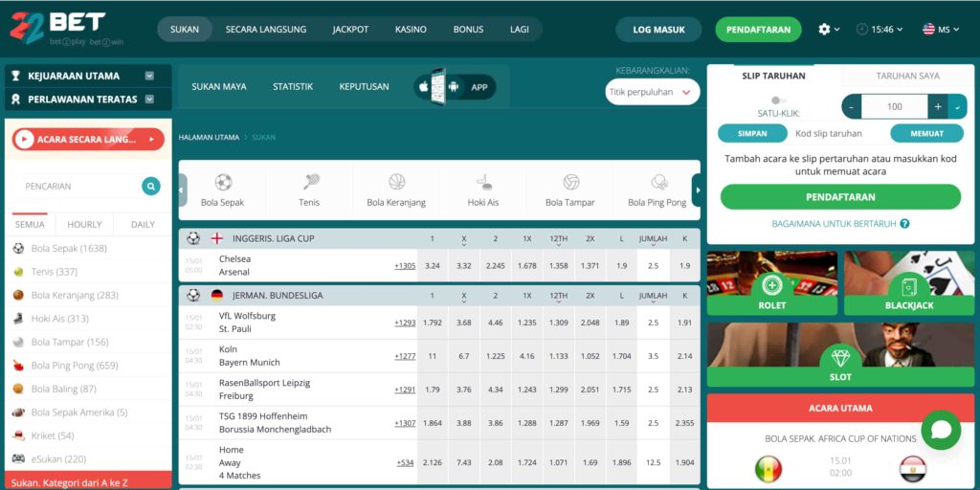Click the clock icon showing 15:46
This screenshot has height=490, width=980.
(x=862, y=30)
